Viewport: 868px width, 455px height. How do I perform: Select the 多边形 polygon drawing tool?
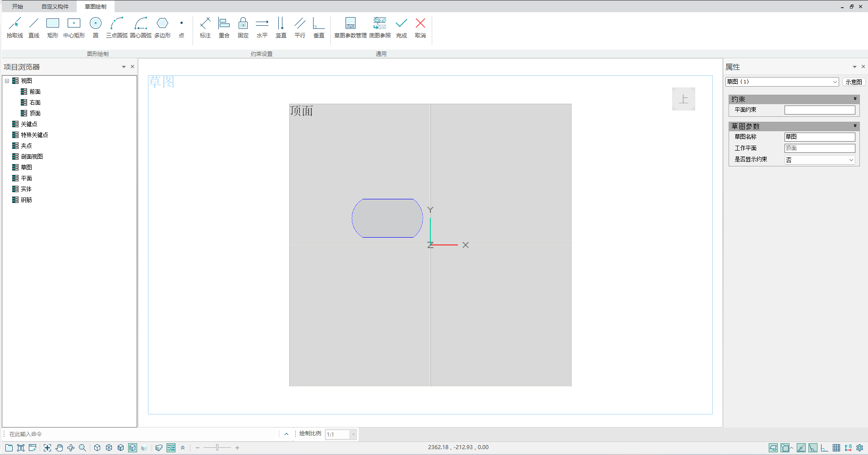pos(162,28)
